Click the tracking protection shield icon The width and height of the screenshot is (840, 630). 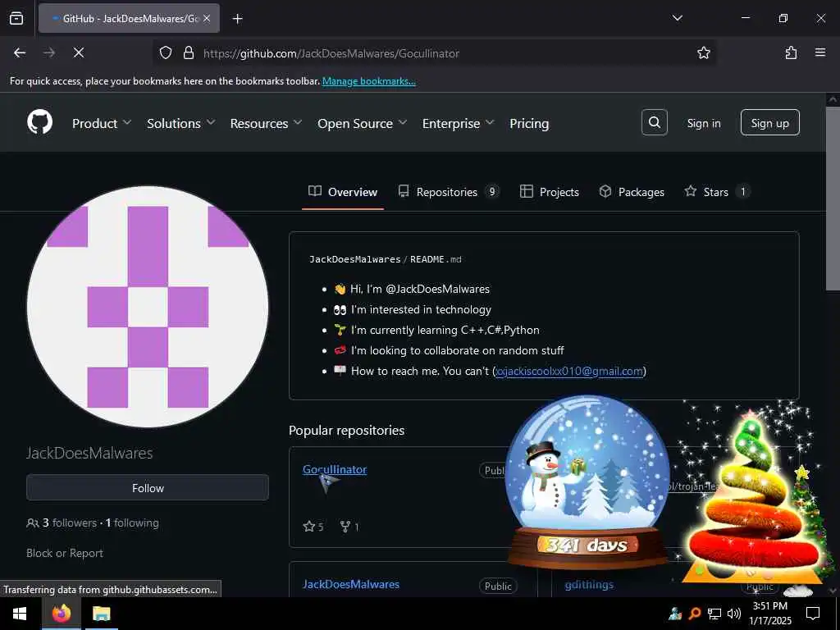pos(166,52)
